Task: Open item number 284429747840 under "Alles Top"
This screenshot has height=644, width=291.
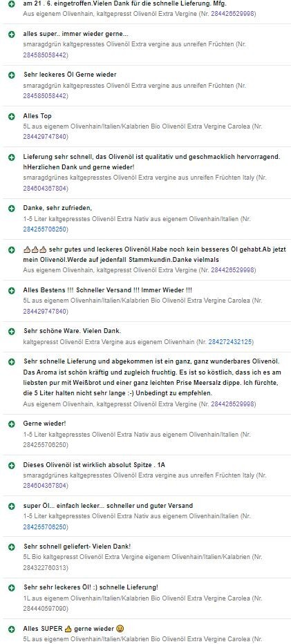Action: [x=45, y=137]
